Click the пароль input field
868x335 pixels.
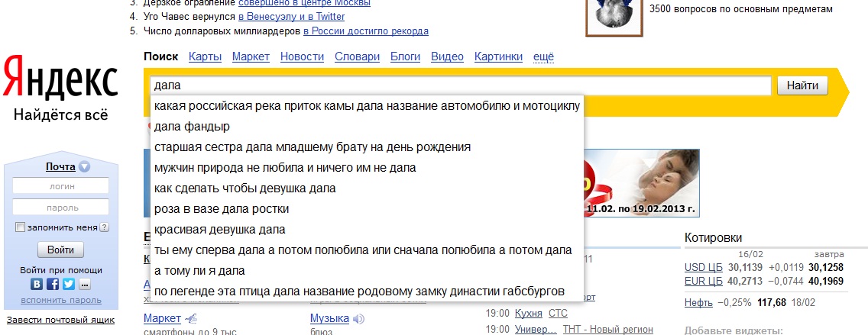click(x=60, y=208)
